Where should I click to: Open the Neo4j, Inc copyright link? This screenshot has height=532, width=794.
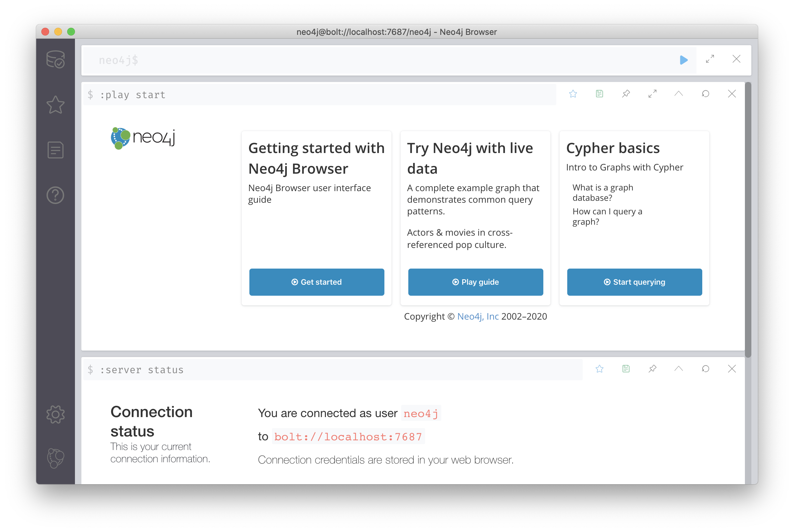[x=477, y=316]
